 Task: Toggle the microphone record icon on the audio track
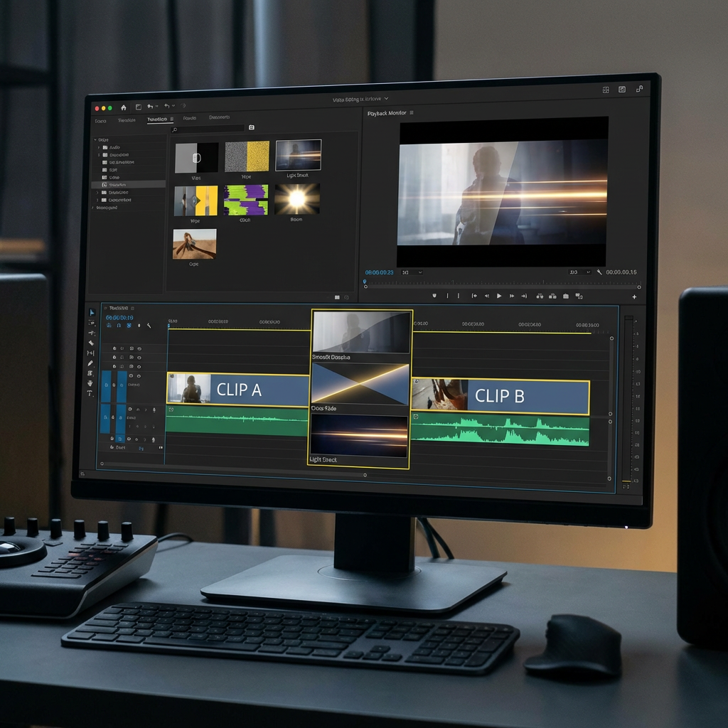[x=154, y=410]
